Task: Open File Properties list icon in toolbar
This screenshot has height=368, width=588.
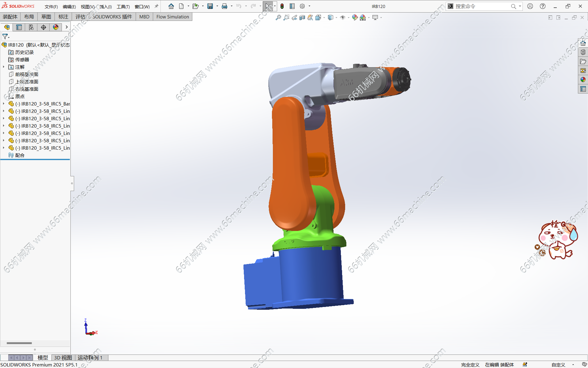Action: 292,6
